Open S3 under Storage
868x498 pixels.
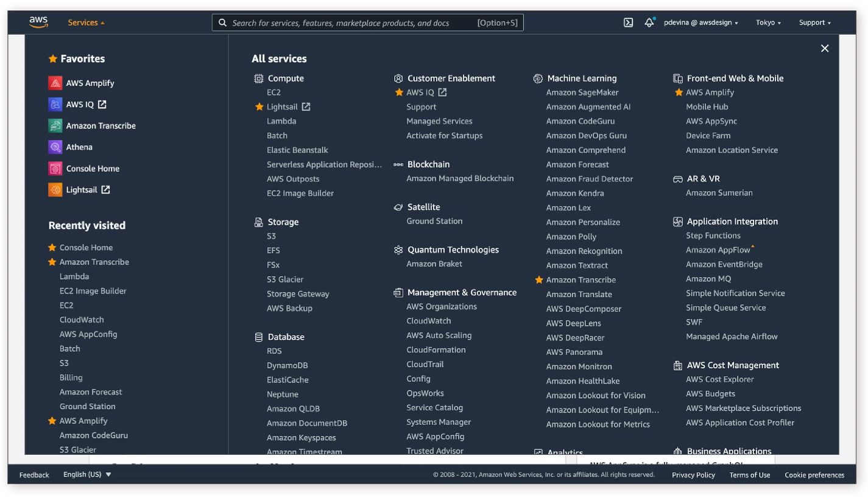point(271,236)
